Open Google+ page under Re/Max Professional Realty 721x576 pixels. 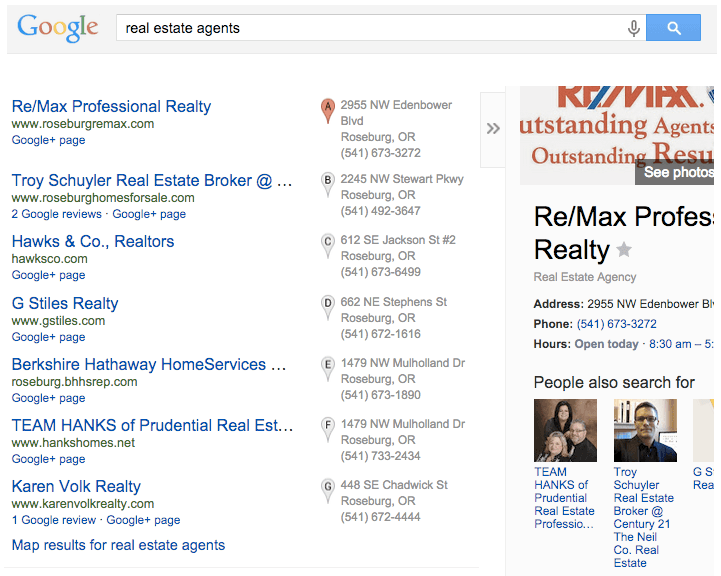click(x=48, y=140)
